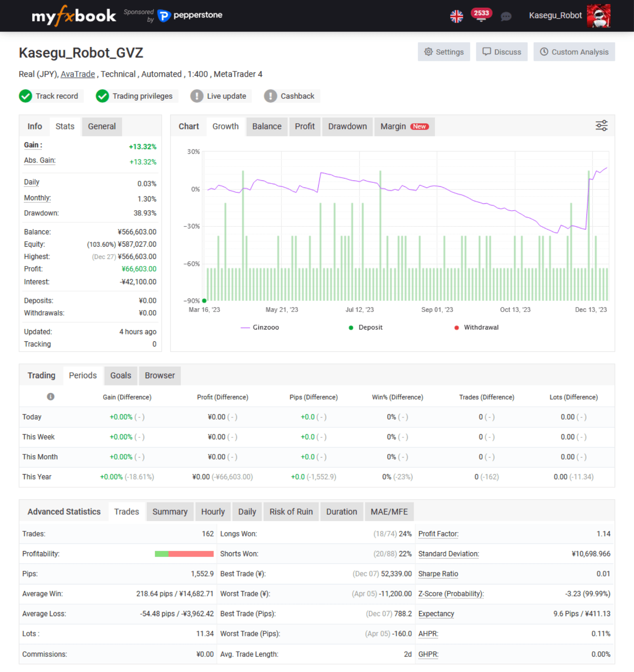The width and height of the screenshot is (634, 672).
Task: Click the Best Trade (¥) 52,339.00 value
Action: [x=396, y=574]
